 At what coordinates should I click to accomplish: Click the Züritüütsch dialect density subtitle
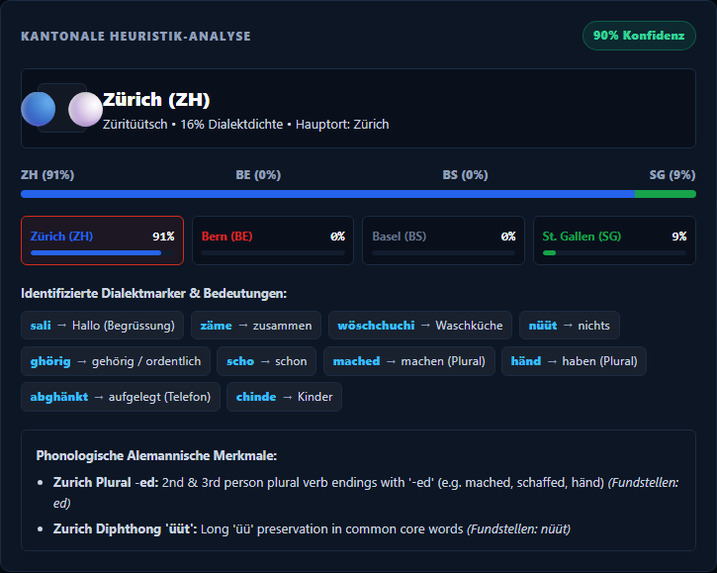click(246, 124)
